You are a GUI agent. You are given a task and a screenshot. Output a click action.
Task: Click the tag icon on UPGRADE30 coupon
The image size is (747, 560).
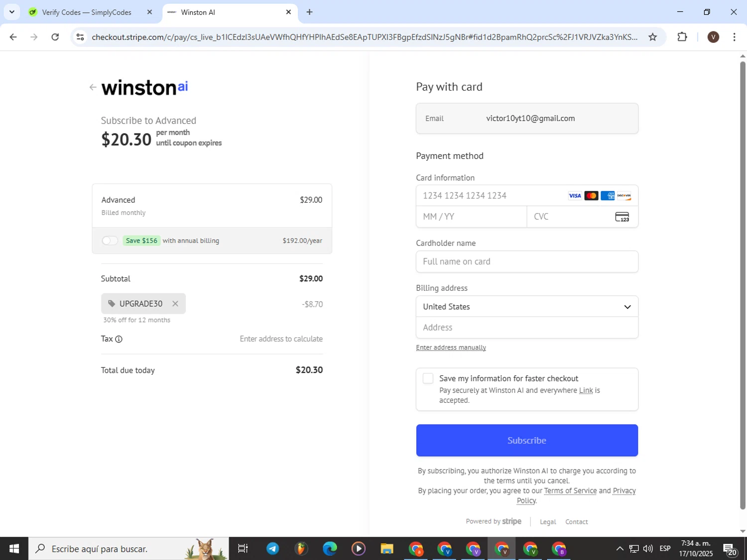[x=112, y=304]
